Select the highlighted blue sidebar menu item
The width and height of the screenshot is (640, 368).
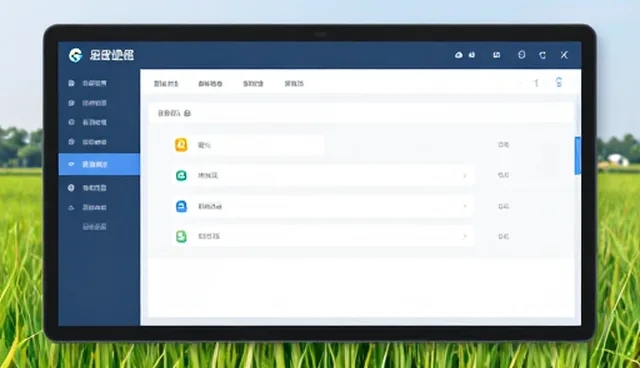click(99, 164)
